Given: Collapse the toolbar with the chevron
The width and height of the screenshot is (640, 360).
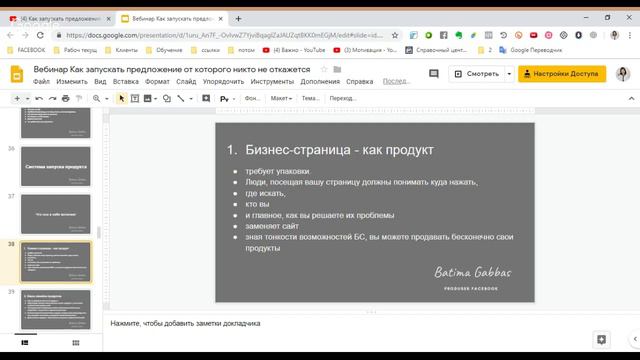Looking at the screenshot, I should (631, 99).
